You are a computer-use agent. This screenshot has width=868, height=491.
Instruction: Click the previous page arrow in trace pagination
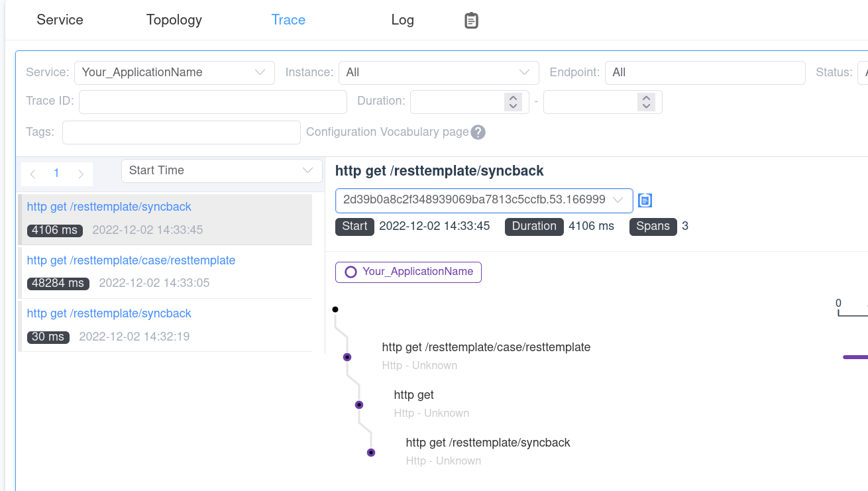(x=32, y=174)
